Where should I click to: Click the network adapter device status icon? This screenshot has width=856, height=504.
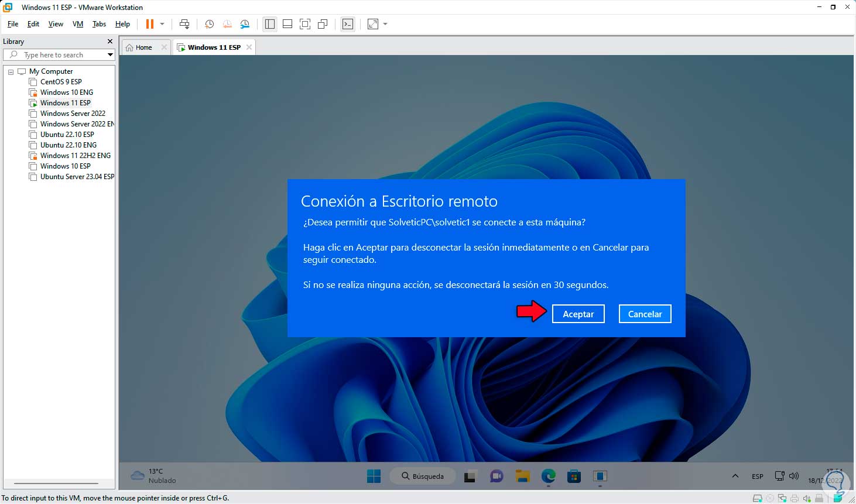pyautogui.click(x=782, y=499)
